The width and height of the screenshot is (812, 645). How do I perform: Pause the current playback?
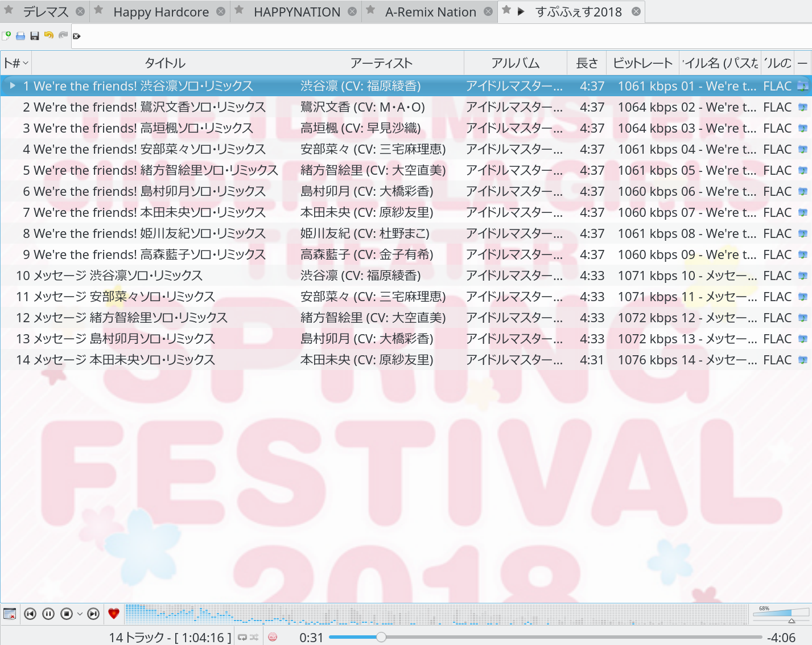(48, 614)
